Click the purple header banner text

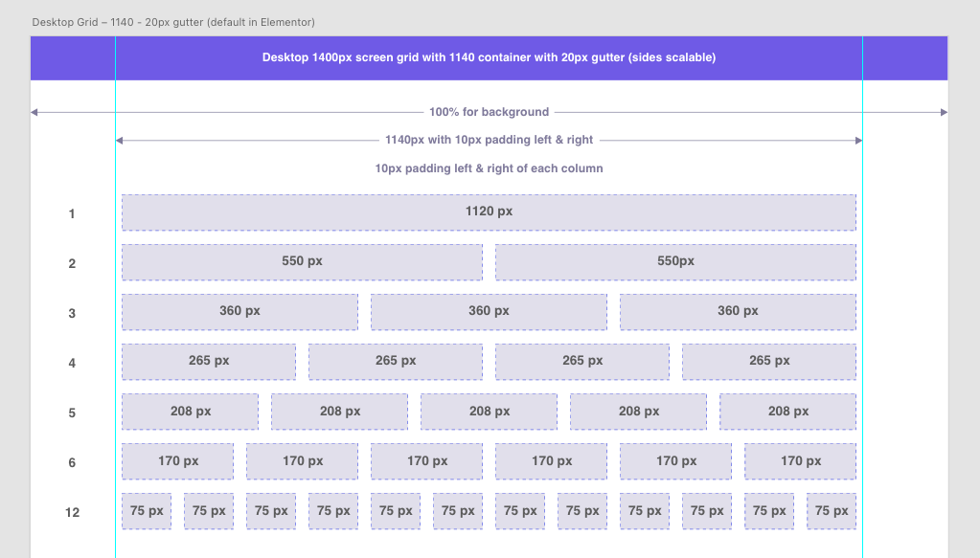tap(489, 57)
